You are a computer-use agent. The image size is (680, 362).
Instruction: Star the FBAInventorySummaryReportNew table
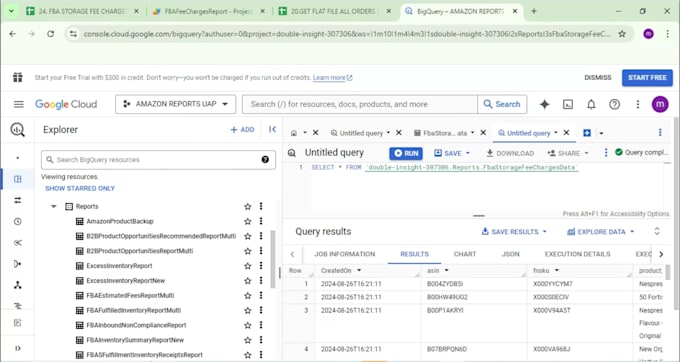248,340
